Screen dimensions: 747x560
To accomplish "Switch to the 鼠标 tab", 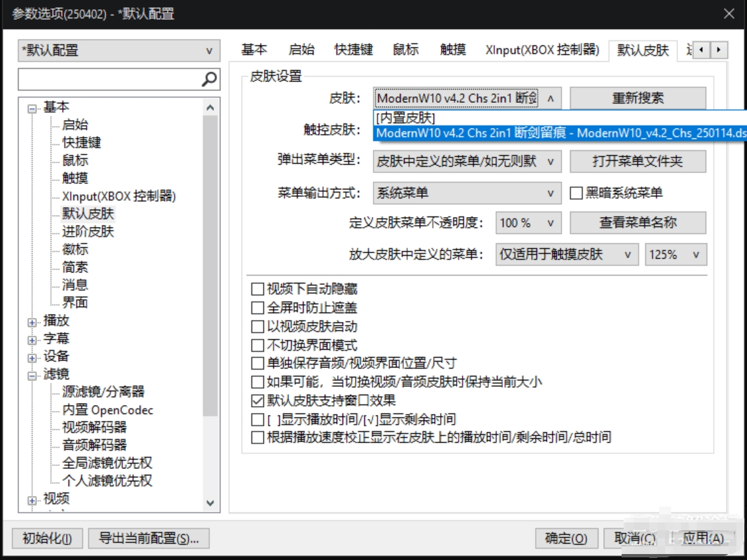I will [x=405, y=49].
